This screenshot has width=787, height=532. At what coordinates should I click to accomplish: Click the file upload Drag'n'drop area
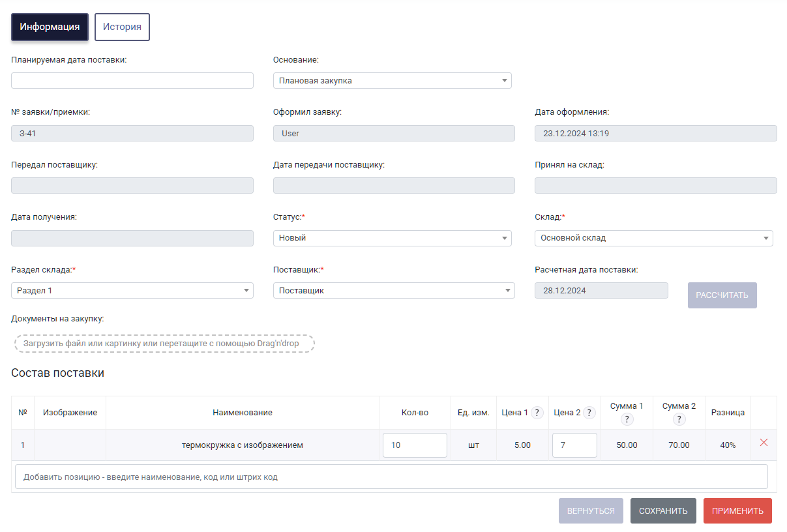[x=164, y=343]
